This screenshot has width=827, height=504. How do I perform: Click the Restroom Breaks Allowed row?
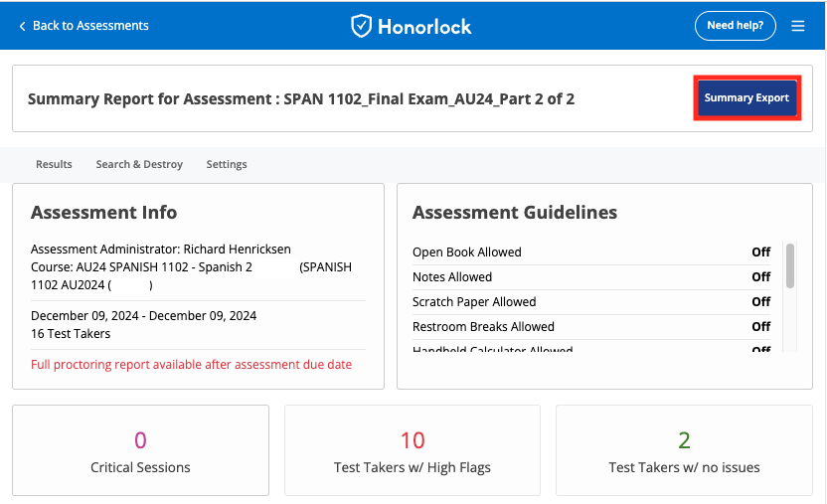pos(591,326)
